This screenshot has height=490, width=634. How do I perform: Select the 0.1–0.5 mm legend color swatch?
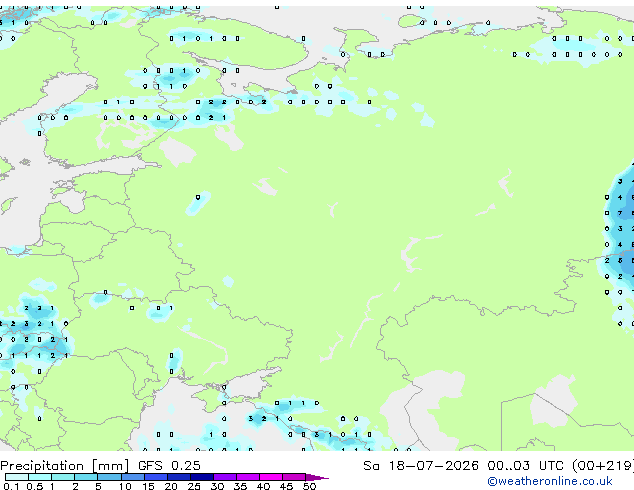tap(17, 477)
